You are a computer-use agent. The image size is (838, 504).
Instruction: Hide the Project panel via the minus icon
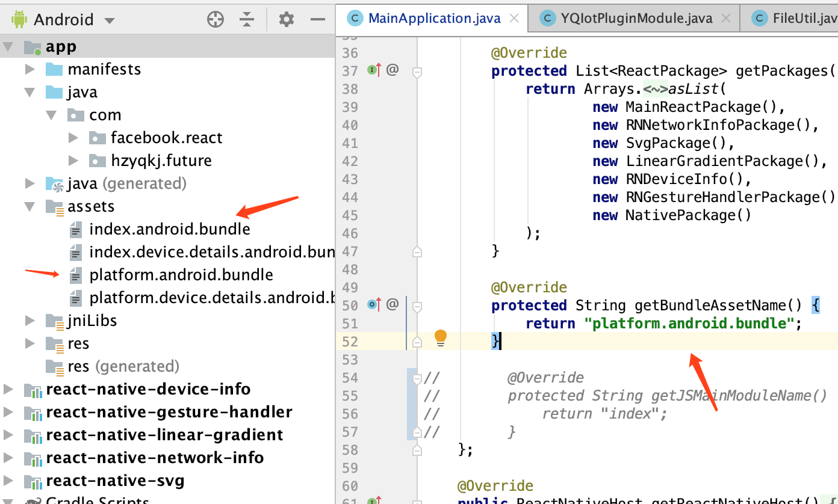coord(317,19)
